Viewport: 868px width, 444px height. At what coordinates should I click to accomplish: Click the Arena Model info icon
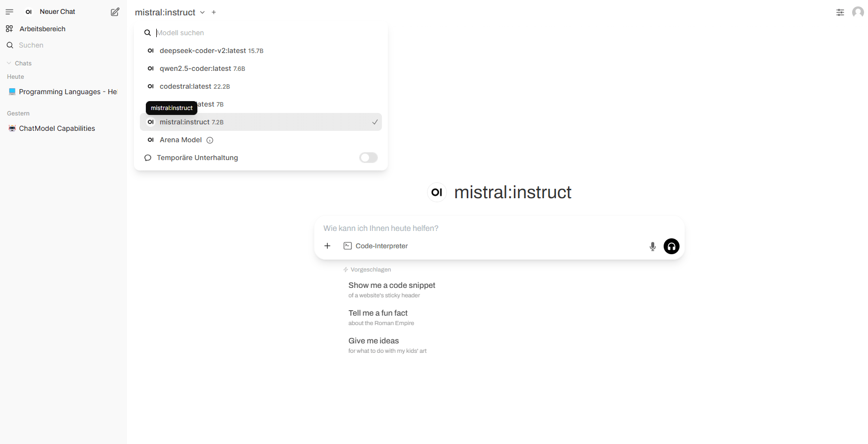[x=210, y=140]
